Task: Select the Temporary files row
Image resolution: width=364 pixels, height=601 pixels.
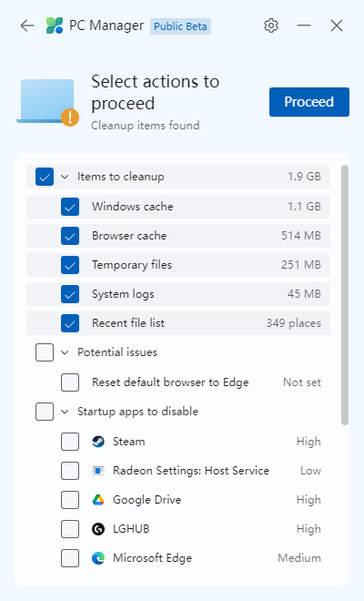Action: pyautogui.click(x=178, y=265)
